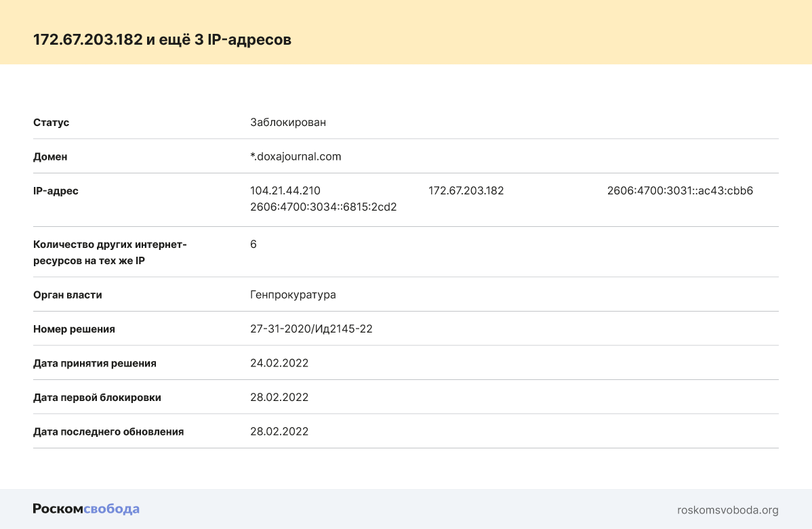Click the Роскомсвобода logo in the footer

point(86,509)
